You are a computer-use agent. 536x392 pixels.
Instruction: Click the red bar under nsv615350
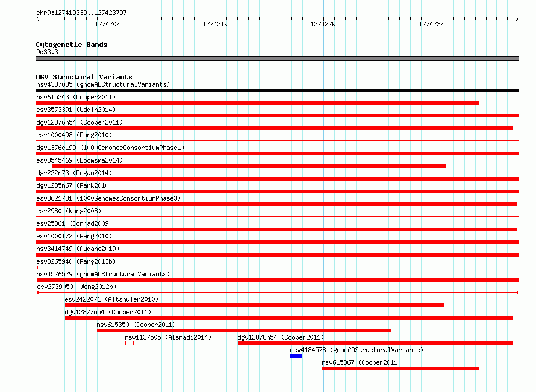[244, 331]
